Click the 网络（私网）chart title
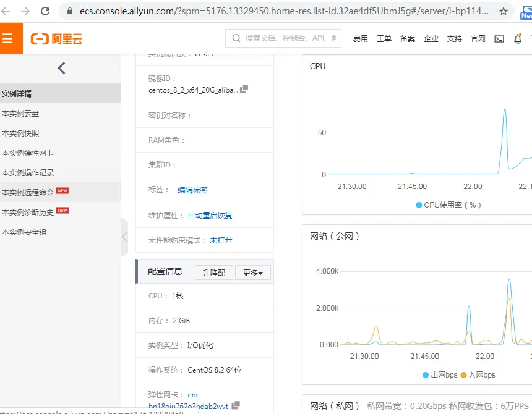532x414 pixels. click(335, 406)
